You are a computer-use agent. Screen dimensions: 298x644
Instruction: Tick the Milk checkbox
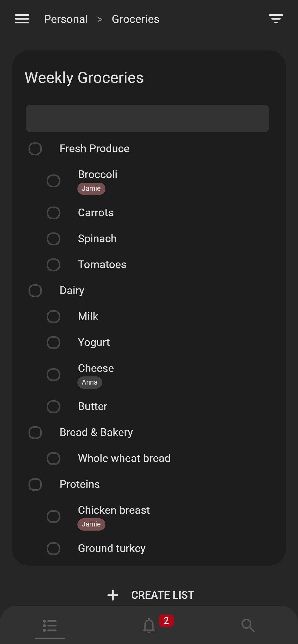(x=53, y=317)
